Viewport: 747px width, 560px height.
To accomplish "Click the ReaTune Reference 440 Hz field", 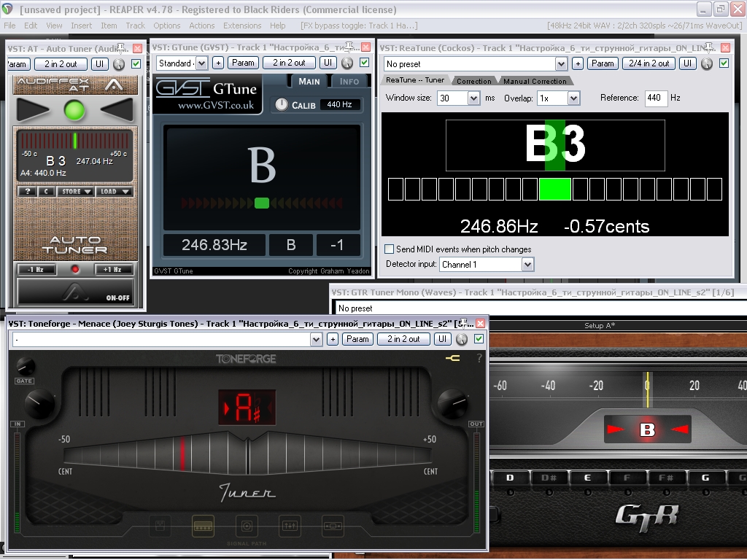I will click(x=656, y=98).
